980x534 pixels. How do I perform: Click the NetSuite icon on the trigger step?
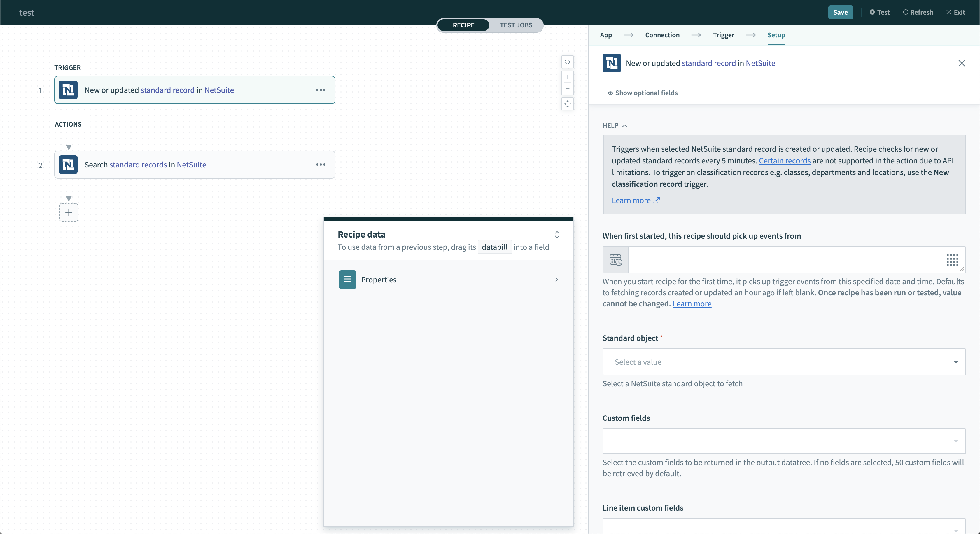pos(68,90)
